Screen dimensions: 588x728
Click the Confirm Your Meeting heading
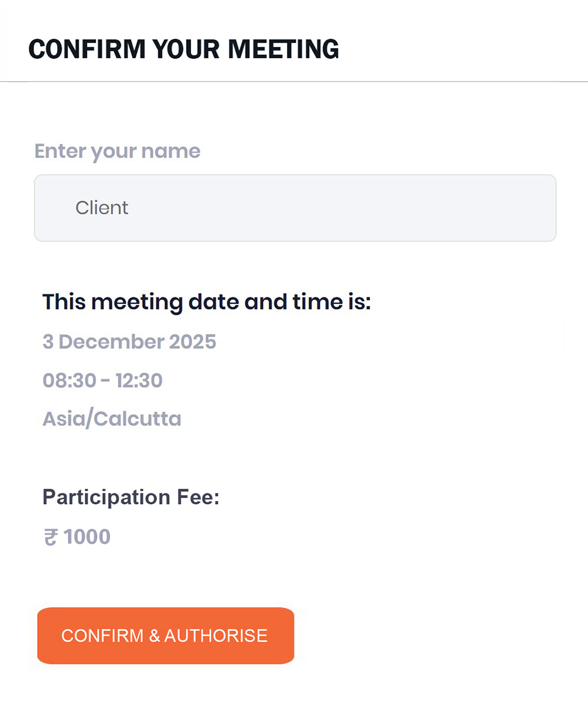click(x=183, y=49)
